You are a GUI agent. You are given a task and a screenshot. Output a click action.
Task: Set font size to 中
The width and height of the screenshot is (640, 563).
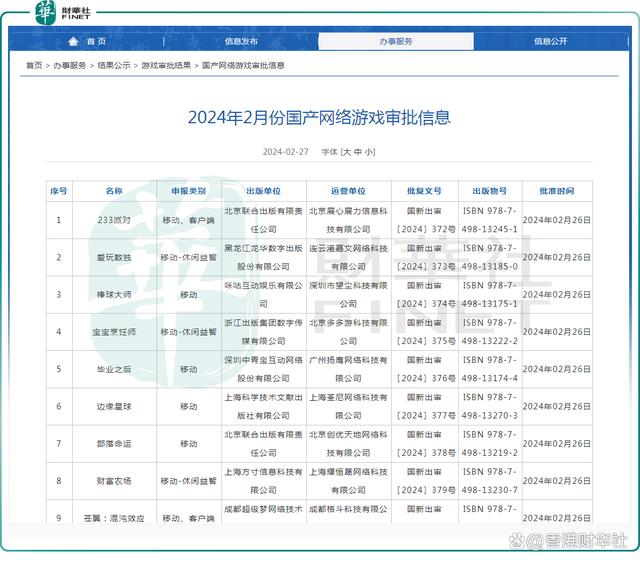tap(357, 152)
